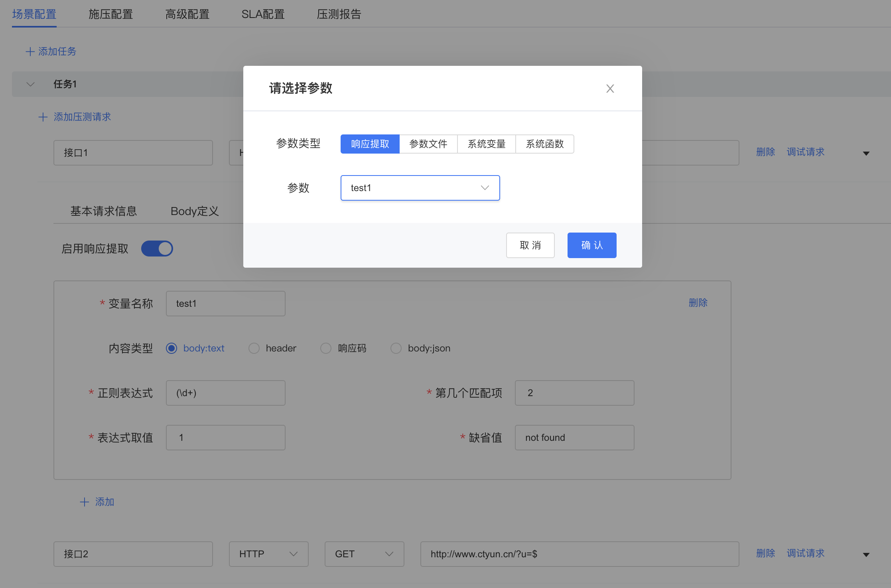Click the plus icon next to 添加
891x588 pixels.
pyautogui.click(x=84, y=502)
